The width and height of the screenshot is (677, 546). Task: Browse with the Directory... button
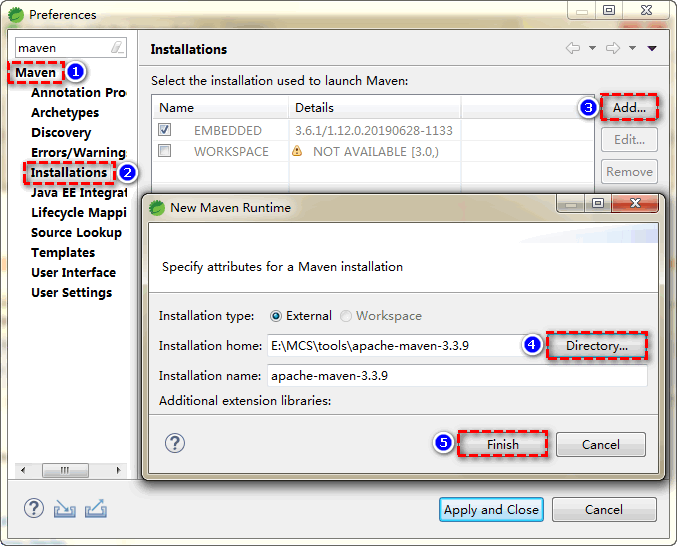(x=597, y=345)
